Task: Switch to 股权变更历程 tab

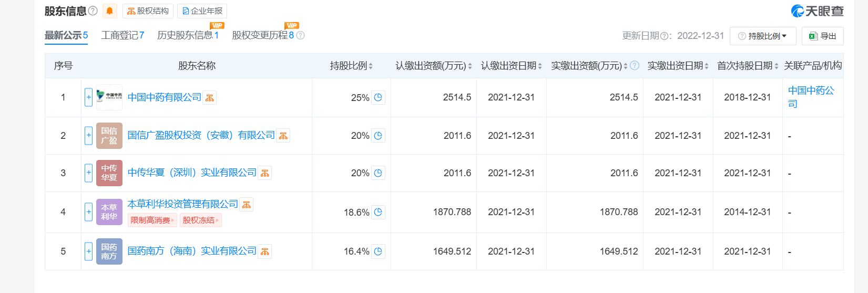Action: 262,35
